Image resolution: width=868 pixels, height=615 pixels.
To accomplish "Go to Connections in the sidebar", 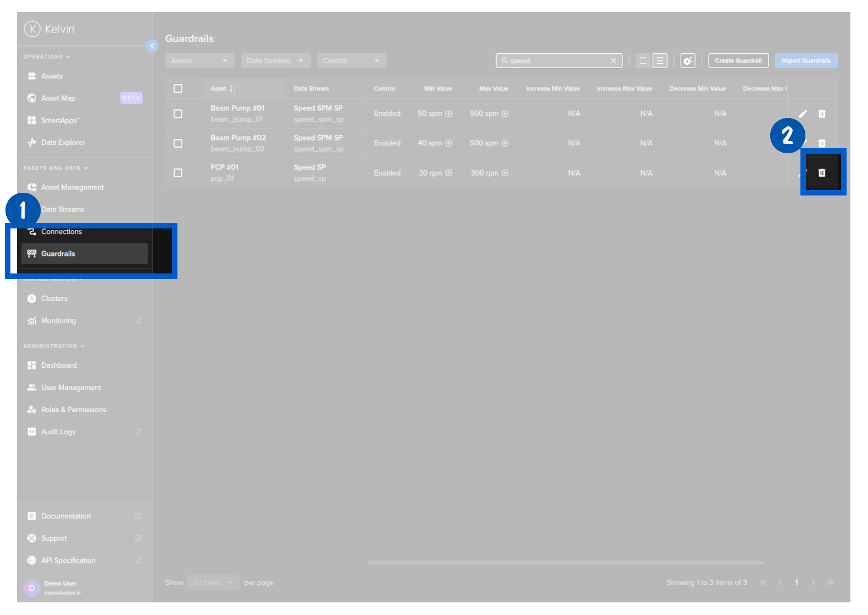I will pos(61,232).
